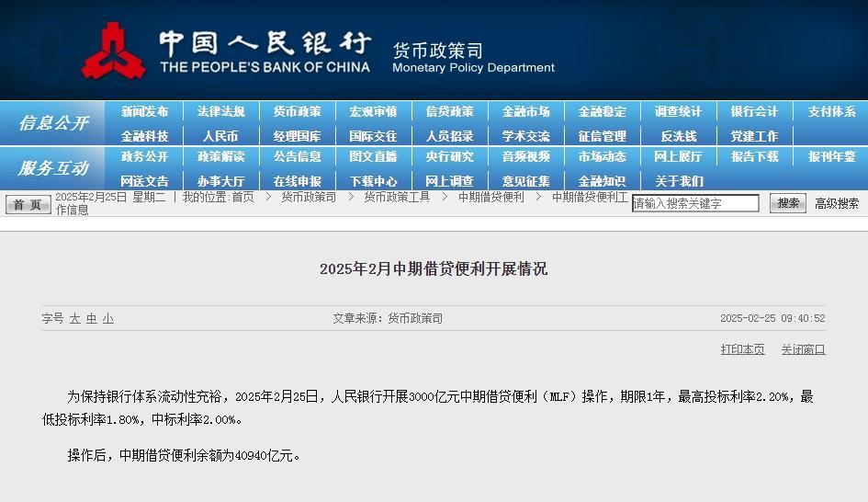Open 报刊年鉴 section
868x502 pixels.
831,157
